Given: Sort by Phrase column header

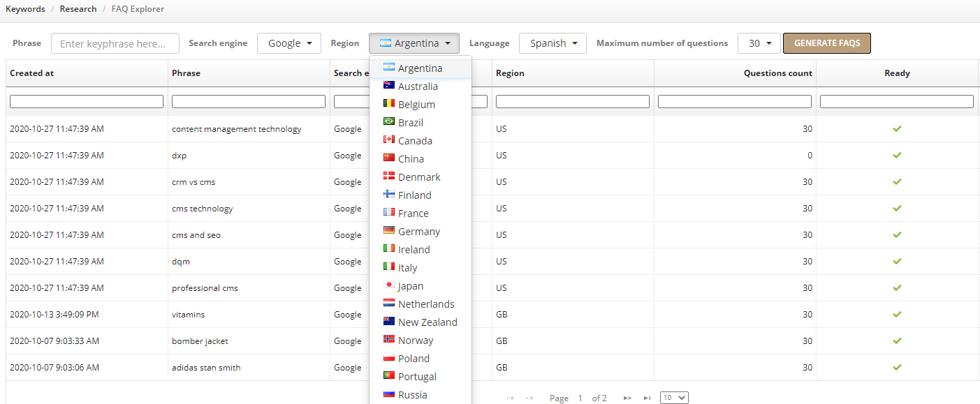Looking at the screenshot, I should coord(249,73).
